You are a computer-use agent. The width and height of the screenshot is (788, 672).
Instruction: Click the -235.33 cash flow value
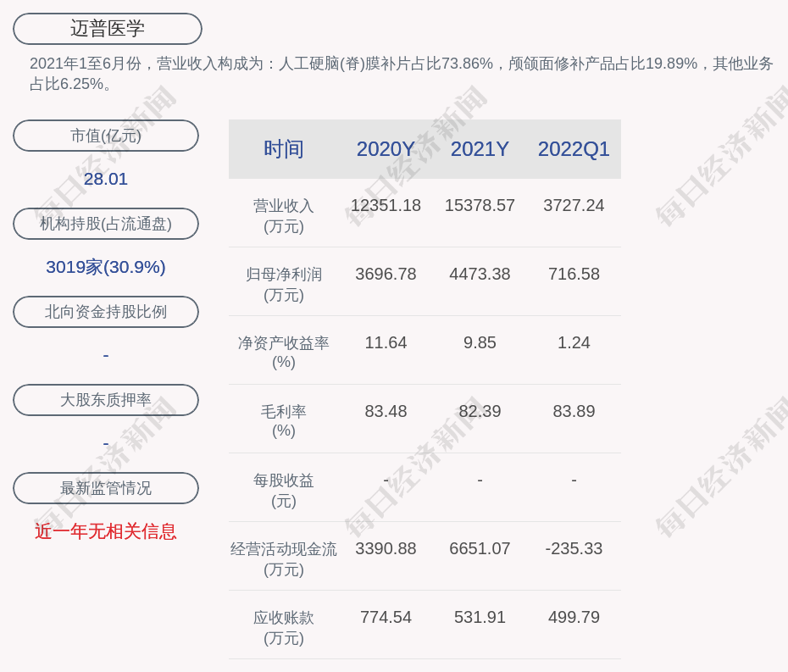(574, 548)
